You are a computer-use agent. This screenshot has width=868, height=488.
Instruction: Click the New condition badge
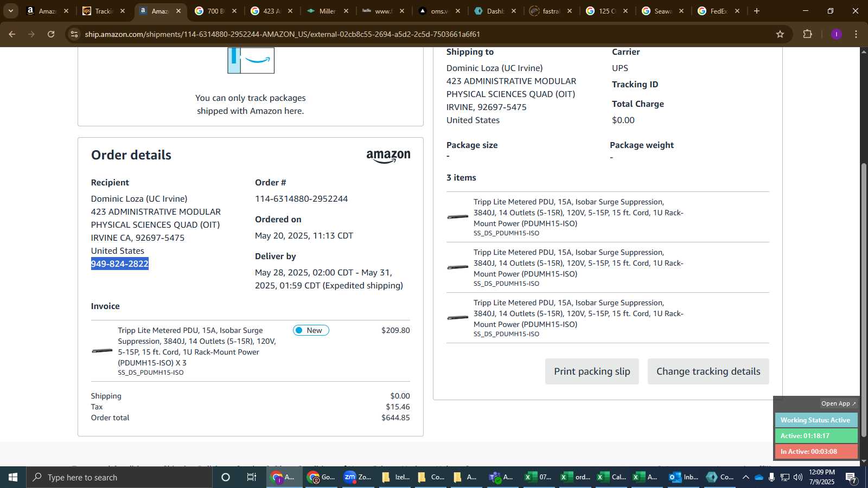click(x=311, y=330)
